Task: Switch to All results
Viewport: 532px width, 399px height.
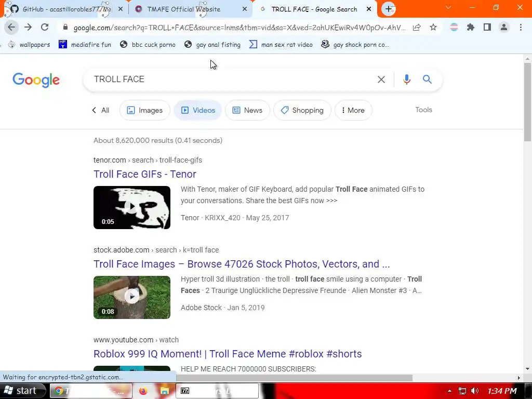Action: click(x=101, y=110)
